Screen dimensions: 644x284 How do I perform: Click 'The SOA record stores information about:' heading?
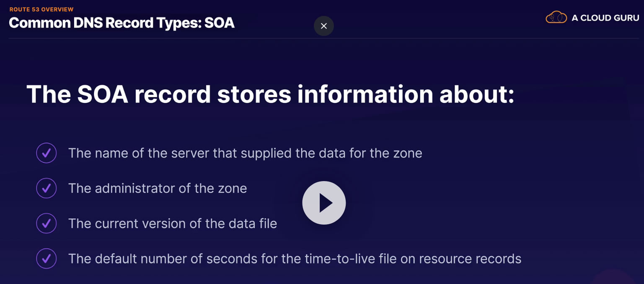coord(270,94)
